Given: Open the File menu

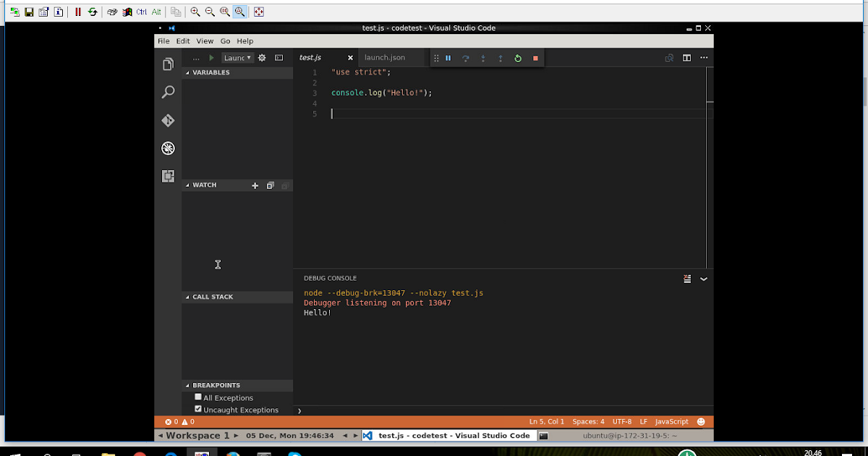Looking at the screenshot, I should [x=163, y=41].
